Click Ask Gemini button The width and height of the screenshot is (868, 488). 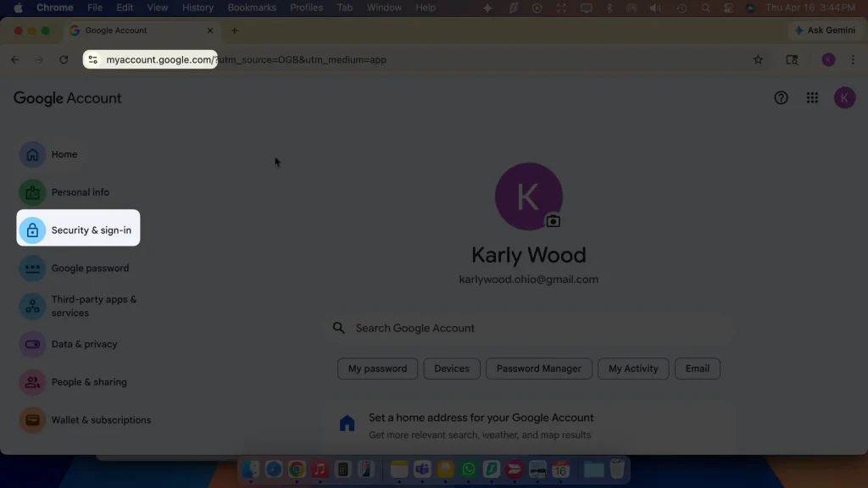825,30
